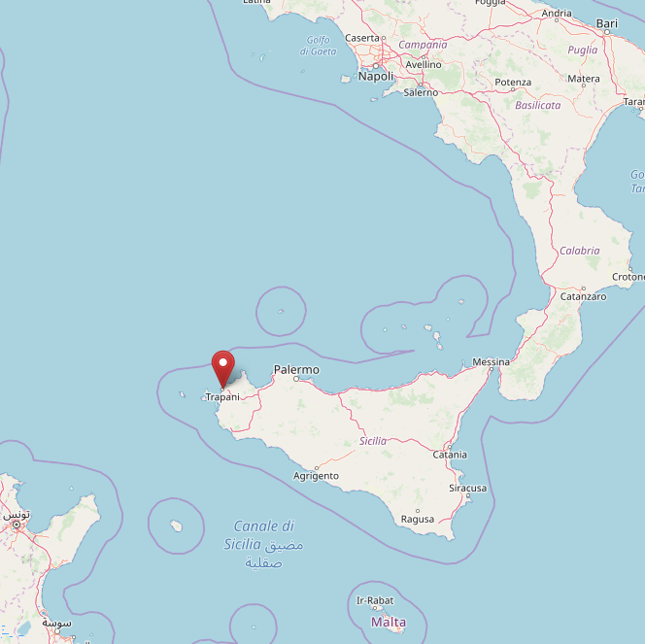Screen dimensions: 645x644
Task: Click the Bari city label
Action: click(607, 23)
